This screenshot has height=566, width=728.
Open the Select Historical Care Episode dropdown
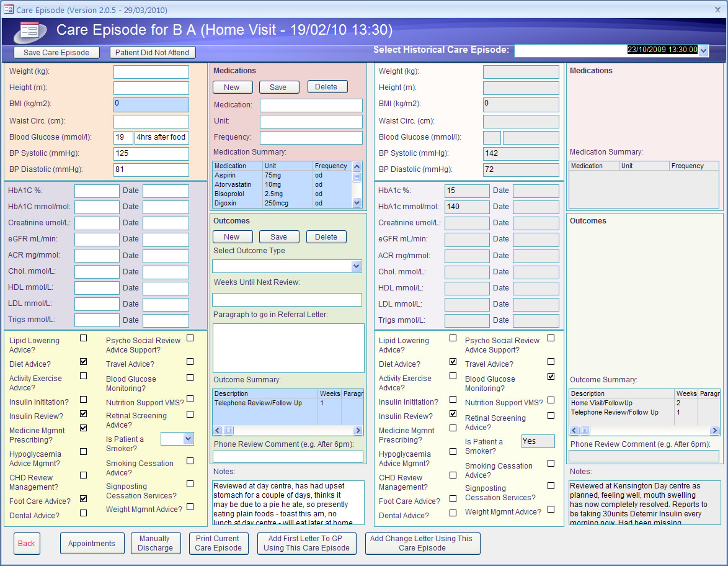703,51
